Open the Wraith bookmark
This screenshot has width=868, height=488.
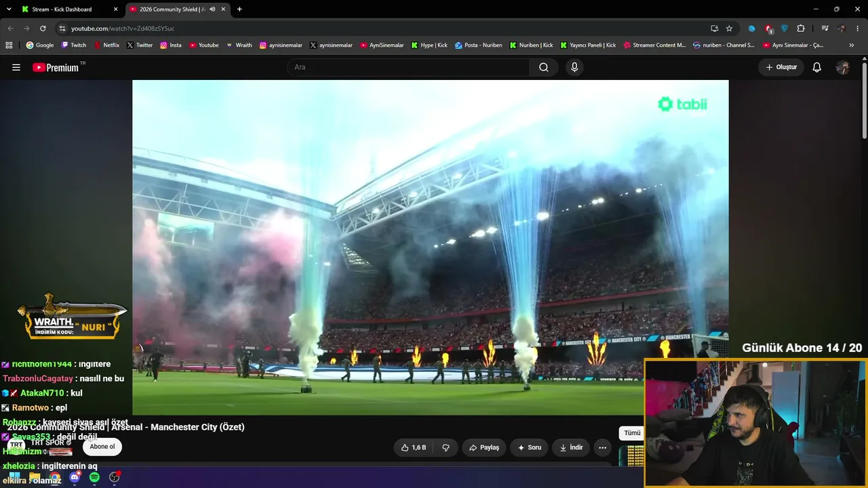(x=239, y=45)
